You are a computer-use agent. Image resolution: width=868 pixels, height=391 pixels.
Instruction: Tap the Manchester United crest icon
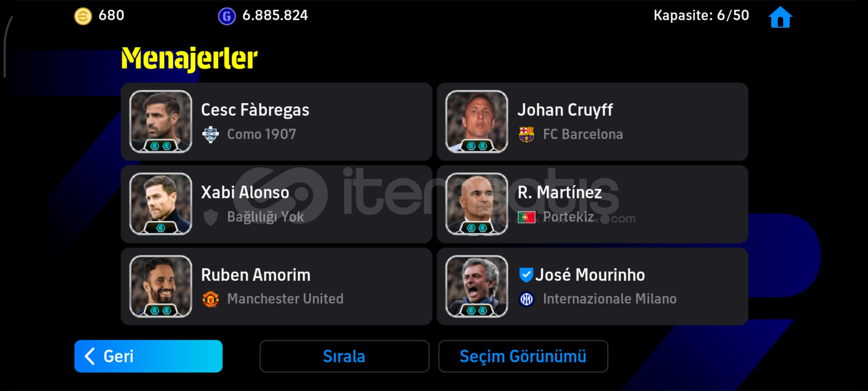point(210,299)
